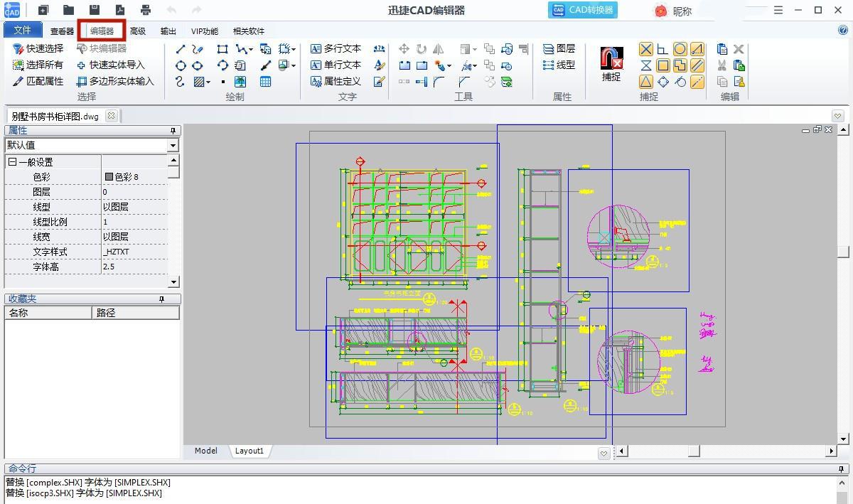Click the PDF export icon in title bar
853x504 pixels.
coord(119,10)
